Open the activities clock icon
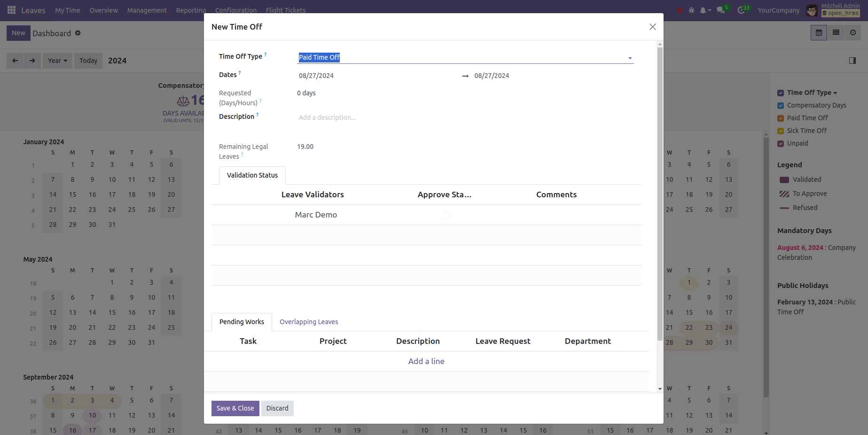Image resolution: width=868 pixels, height=435 pixels. (x=741, y=10)
